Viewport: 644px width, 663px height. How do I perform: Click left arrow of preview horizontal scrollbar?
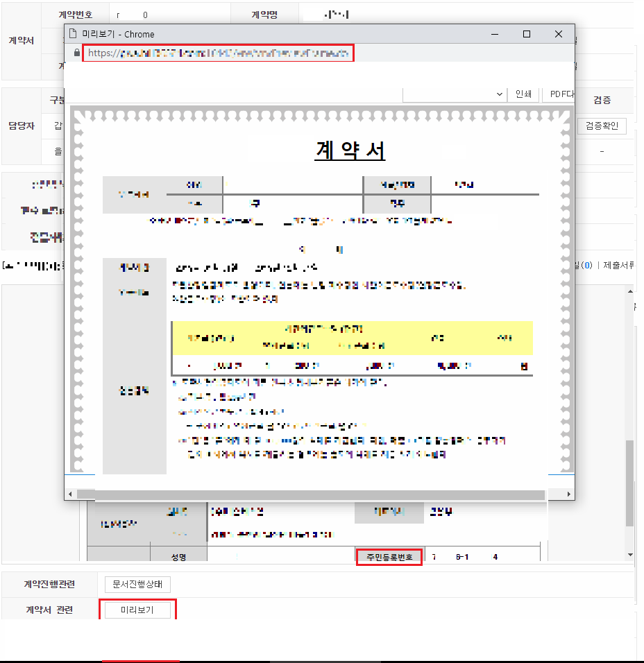tap(70, 494)
